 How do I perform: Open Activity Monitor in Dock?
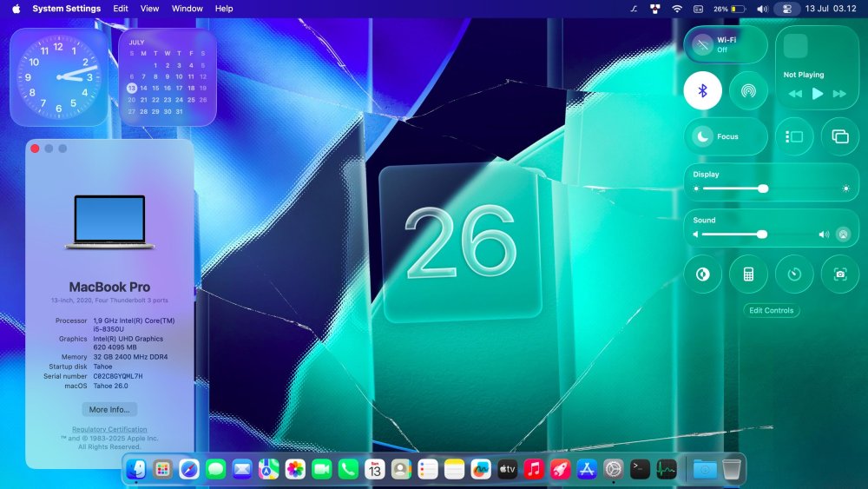click(x=667, y=470)
